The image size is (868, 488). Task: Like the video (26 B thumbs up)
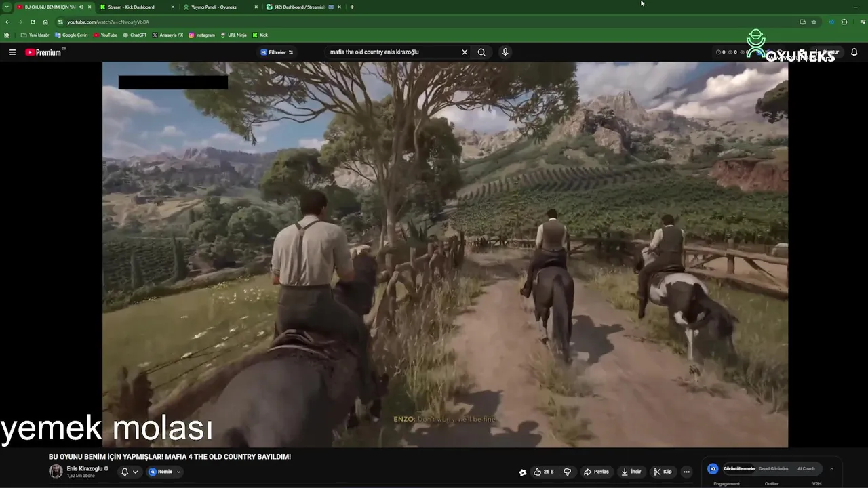click(x=544, y=472)
